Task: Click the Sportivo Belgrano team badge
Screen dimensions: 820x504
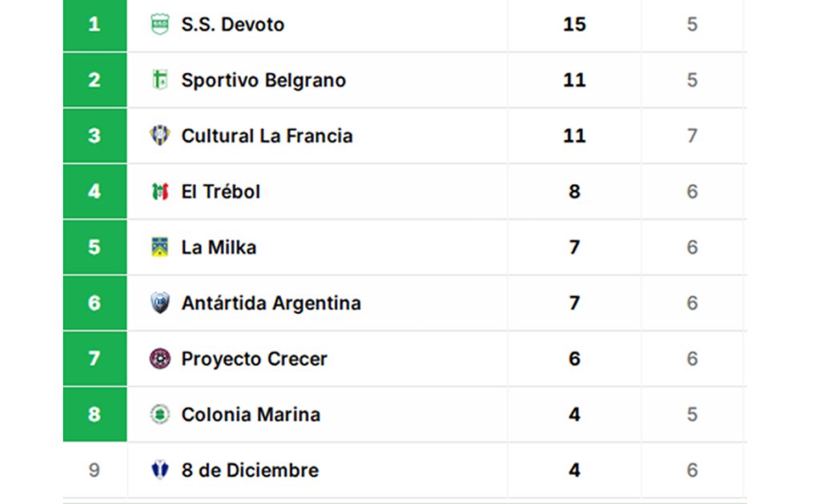Action: [x=160, y=80]
